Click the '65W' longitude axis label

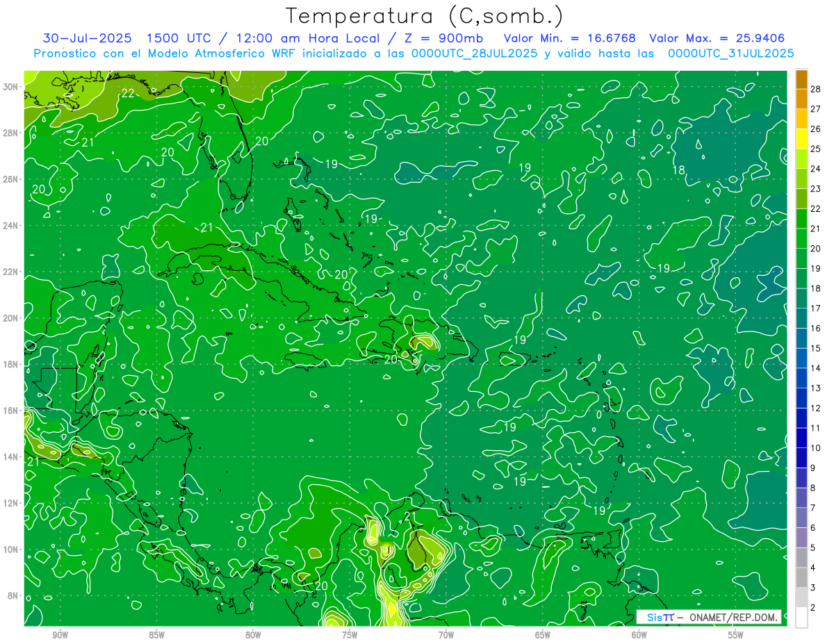point(543,635)
